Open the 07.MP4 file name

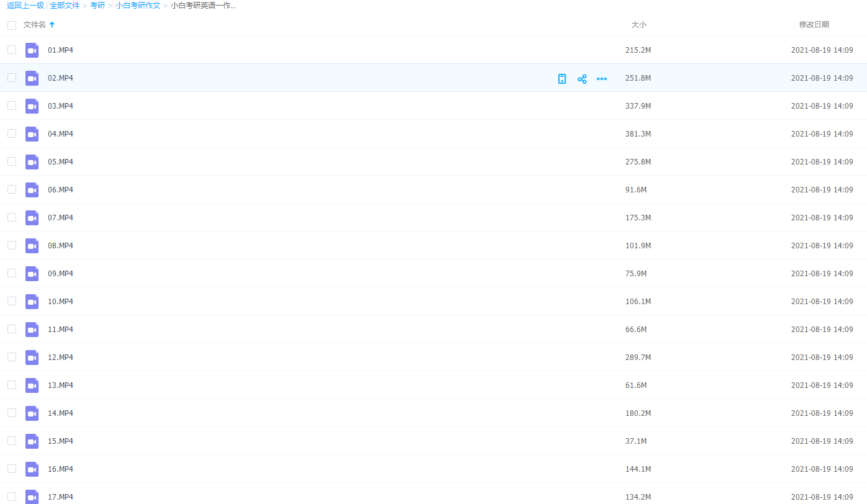click(60, 218)
